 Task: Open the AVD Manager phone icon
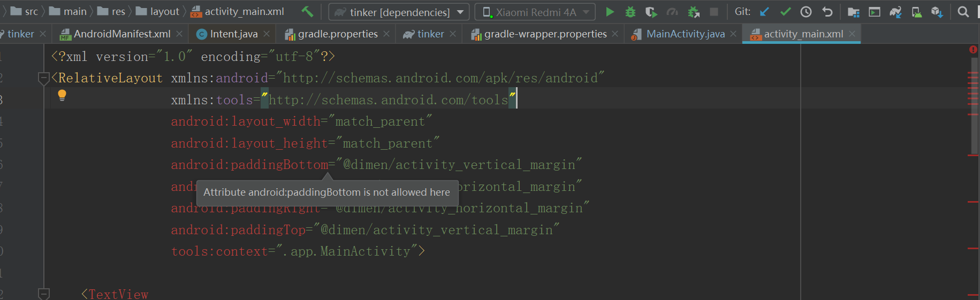click(916, 12)
